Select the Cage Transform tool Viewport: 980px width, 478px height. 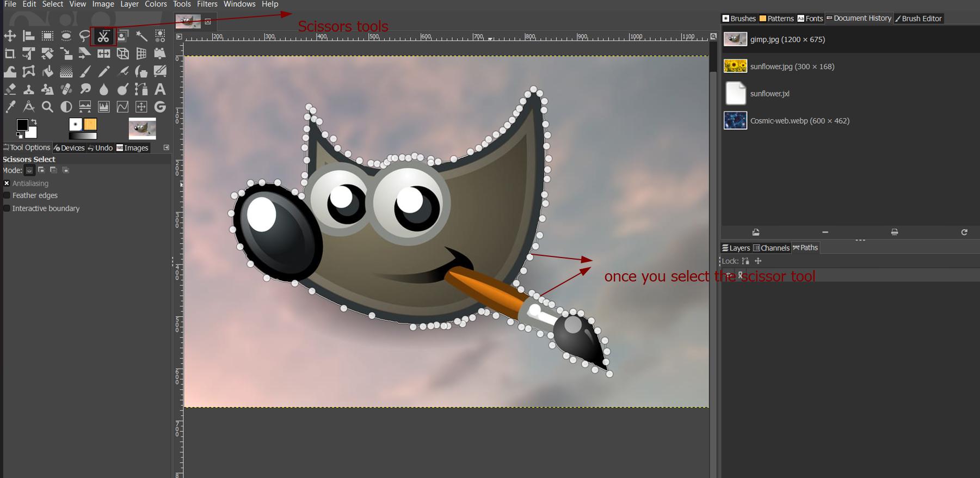pos(29,71)
